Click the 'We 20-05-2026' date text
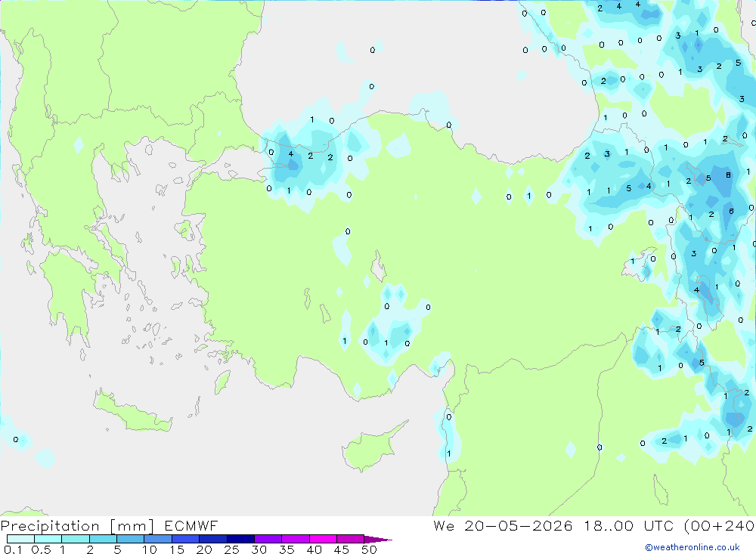Image resolution: width=756 pixels, height=554 pixels. (503, 525)
